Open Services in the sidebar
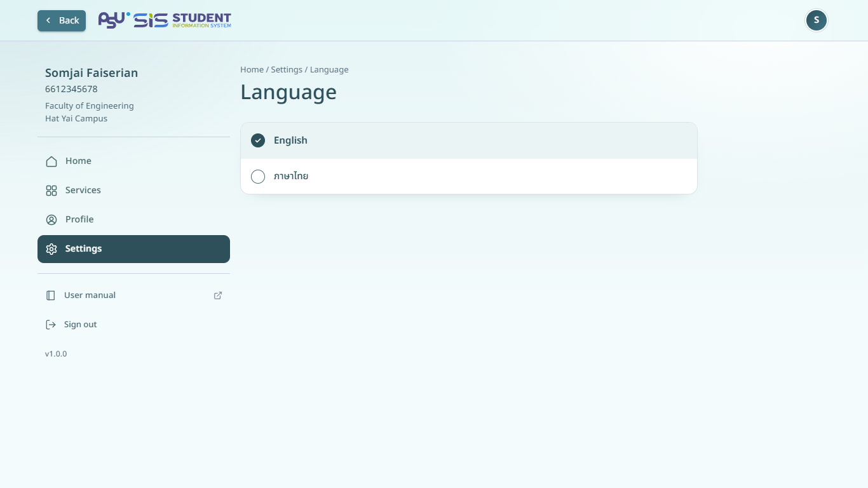The height and width of the screenshot is (488, 868). click(133, 191)
